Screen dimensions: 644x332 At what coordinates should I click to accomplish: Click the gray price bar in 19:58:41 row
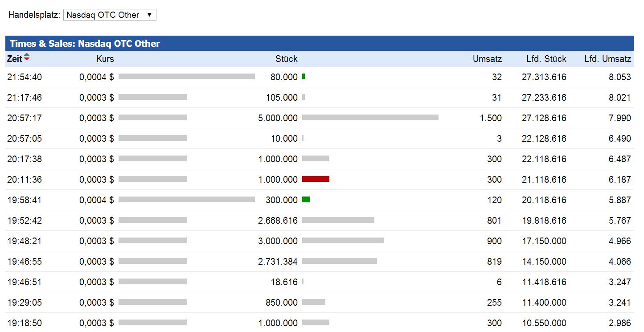click(187, 200)
